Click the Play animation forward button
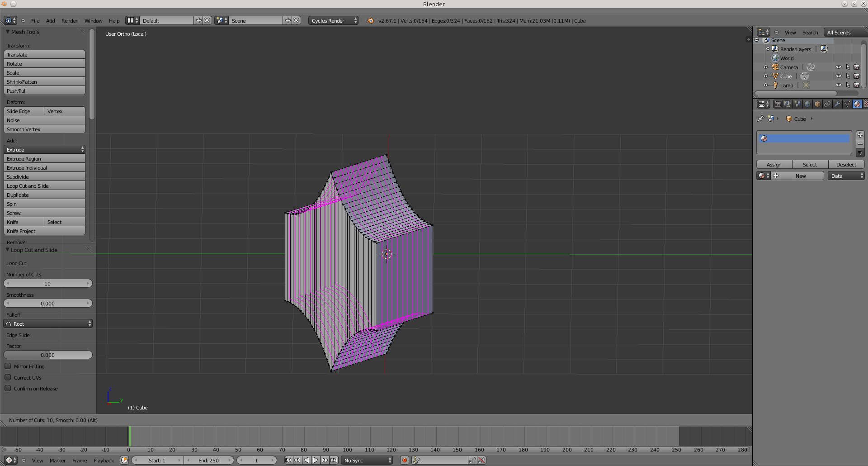The height and width of the screenshot is (466, 868). pyautogui.click(x=316, y=460)
